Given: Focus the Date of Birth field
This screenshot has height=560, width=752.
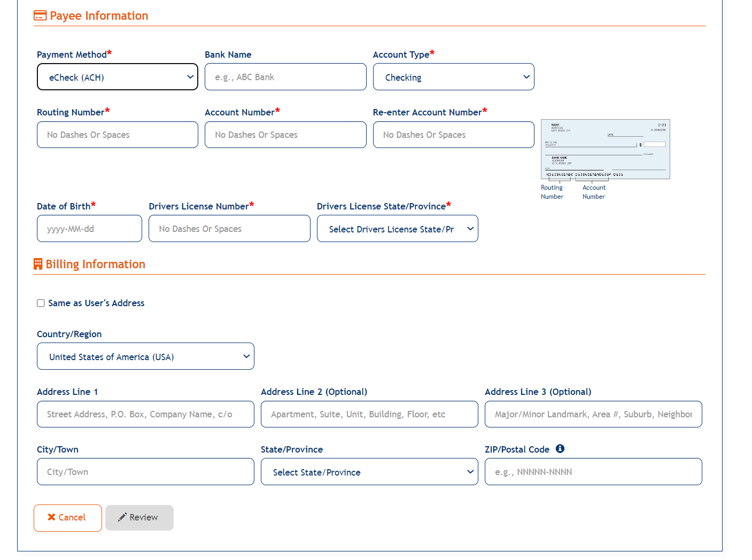Looking at the screenshot, I should [x=89, y=229].
